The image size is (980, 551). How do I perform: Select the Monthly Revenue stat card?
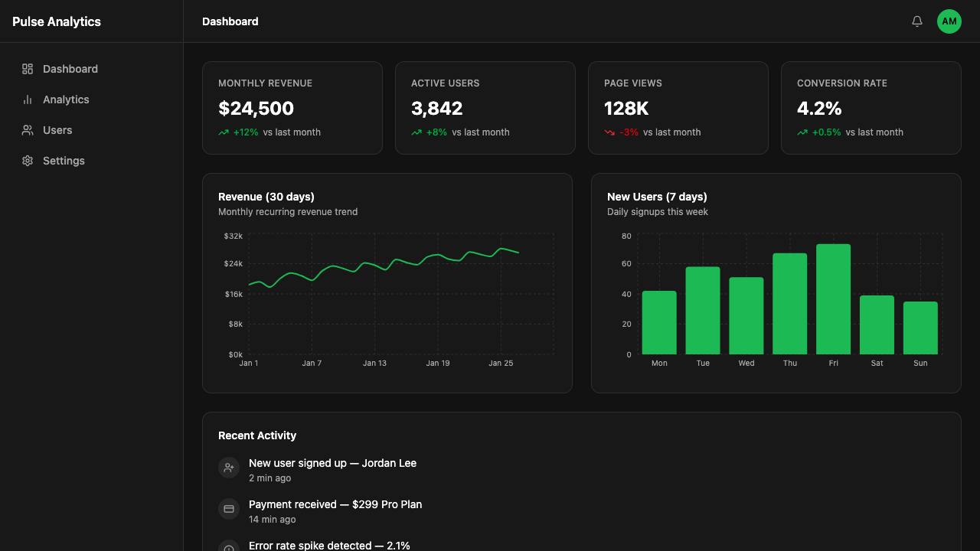point(292,108)
